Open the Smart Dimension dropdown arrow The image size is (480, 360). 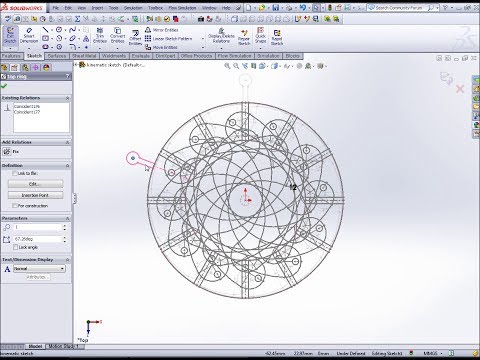(x=29, y=48)
